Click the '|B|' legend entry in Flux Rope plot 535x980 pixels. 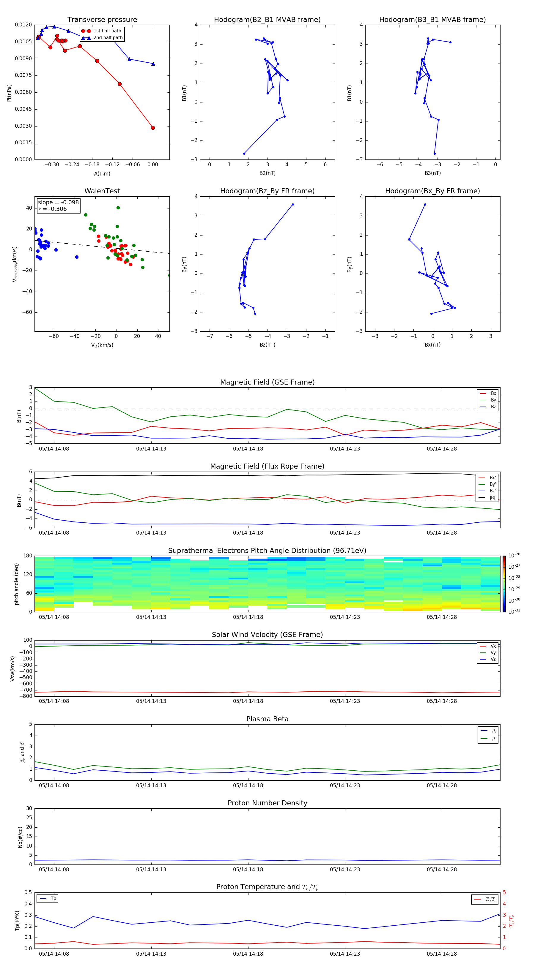pyautogui.click(x=487, y=498)
